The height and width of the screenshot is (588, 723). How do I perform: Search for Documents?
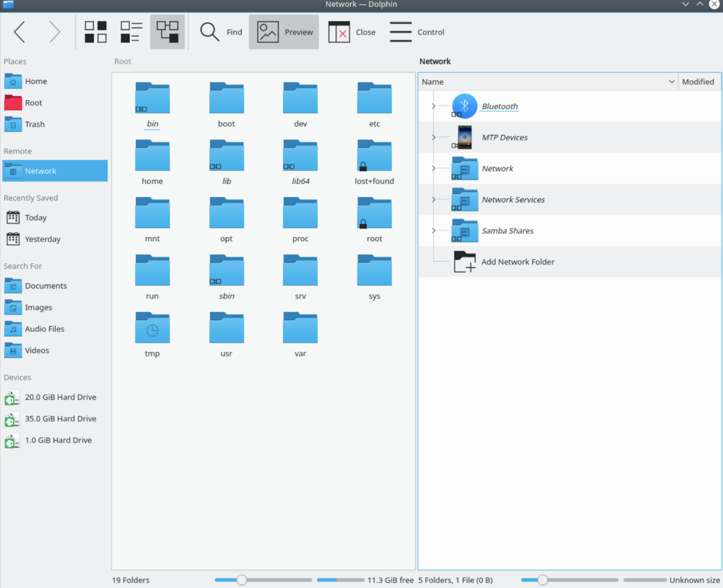point(55,286)
